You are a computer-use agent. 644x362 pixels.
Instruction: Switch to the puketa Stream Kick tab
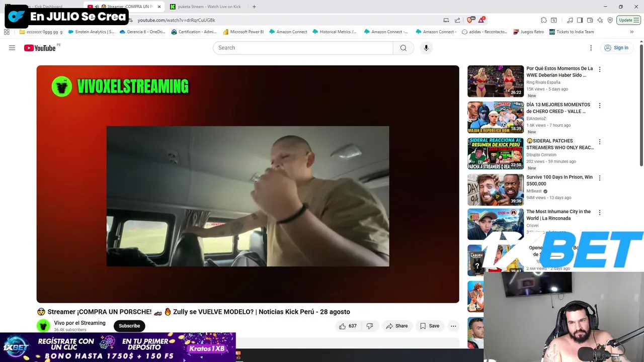205,7
